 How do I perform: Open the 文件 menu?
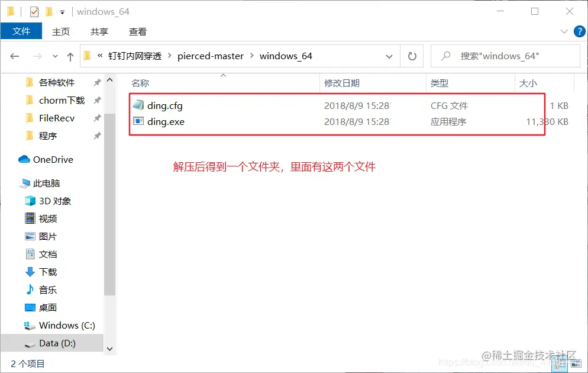click(21, 31)
